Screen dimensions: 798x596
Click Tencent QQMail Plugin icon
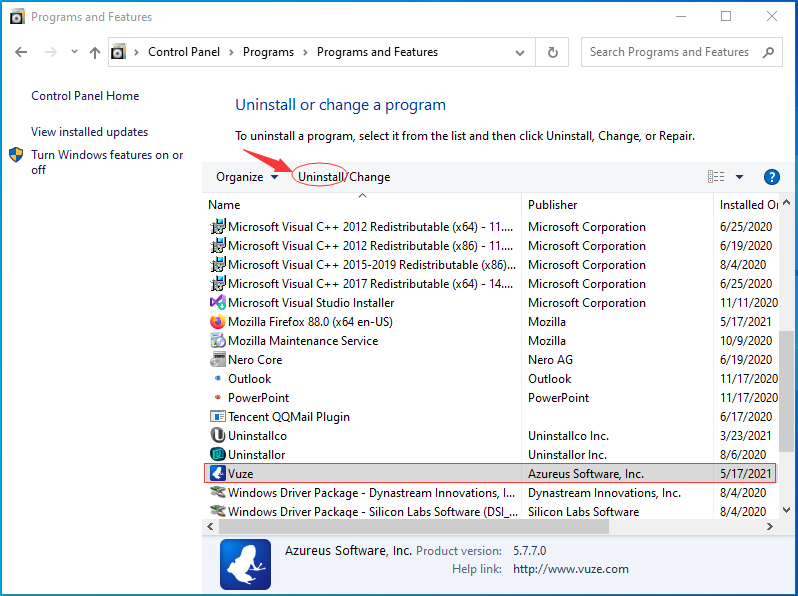click(x=218, y=416)
